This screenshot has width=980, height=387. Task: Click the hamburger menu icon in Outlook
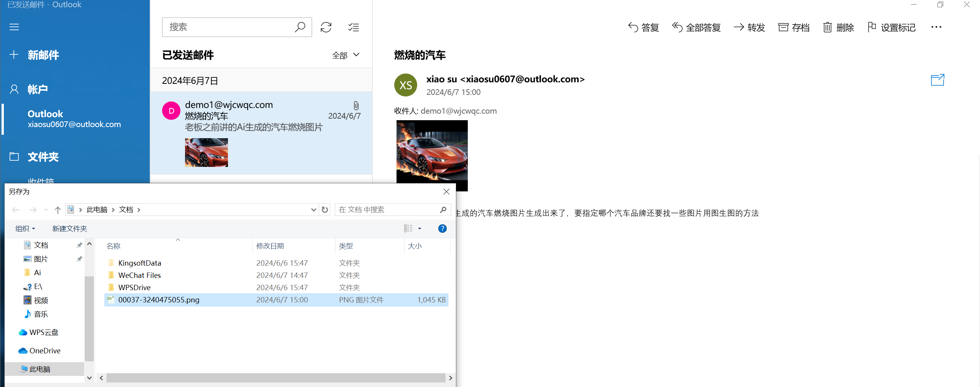pyautogui.click(x=14, y=27)
